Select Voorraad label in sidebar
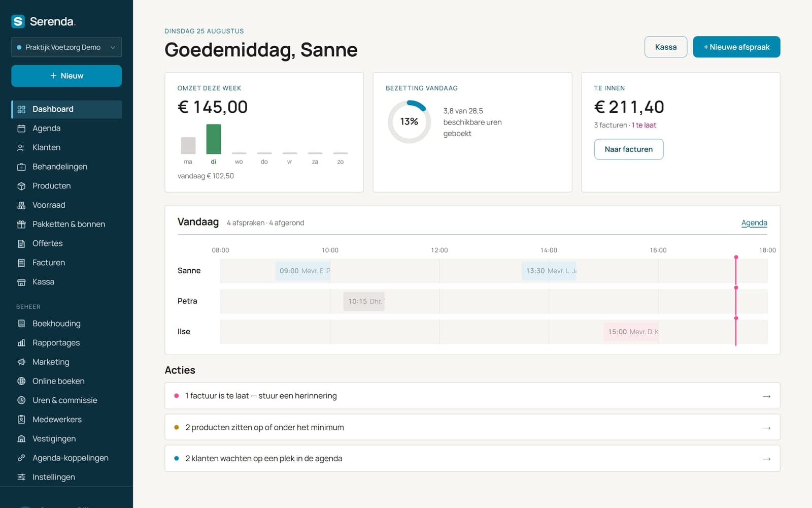The width and height of the screenshot is (812, 508). click(x=49, y=205)
